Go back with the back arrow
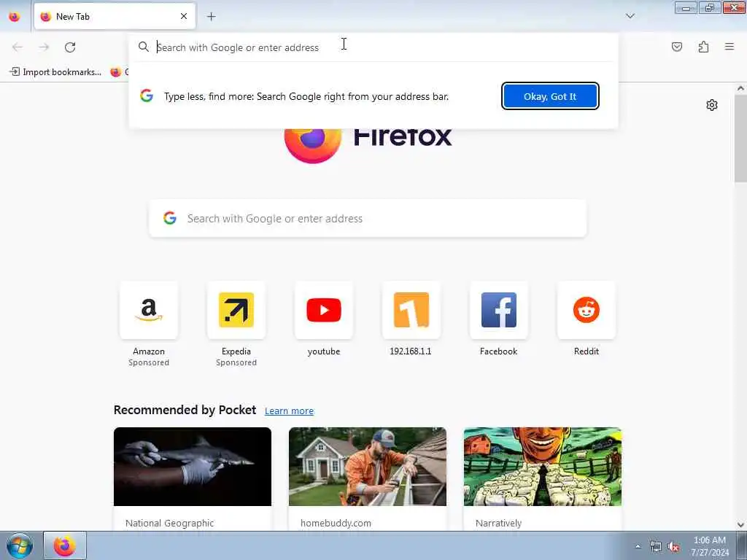 pos(18,47)
